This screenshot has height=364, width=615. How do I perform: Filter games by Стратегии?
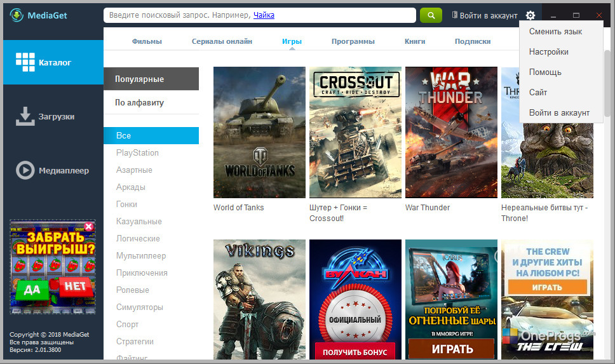(135, 341)
